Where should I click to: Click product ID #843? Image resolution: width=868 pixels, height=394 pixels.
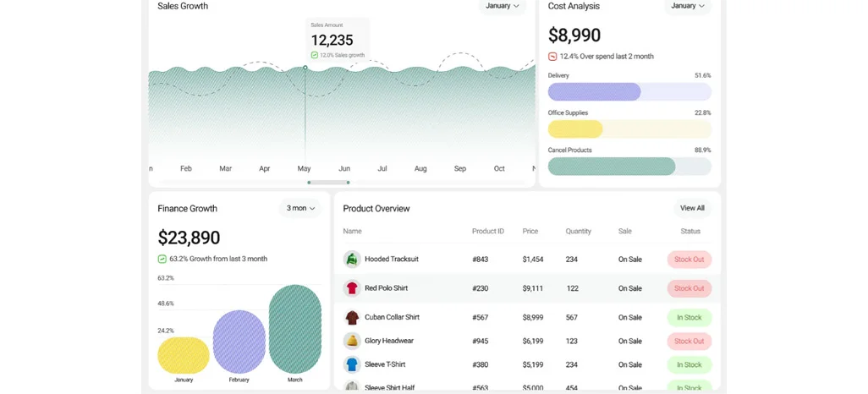(480, 259)
